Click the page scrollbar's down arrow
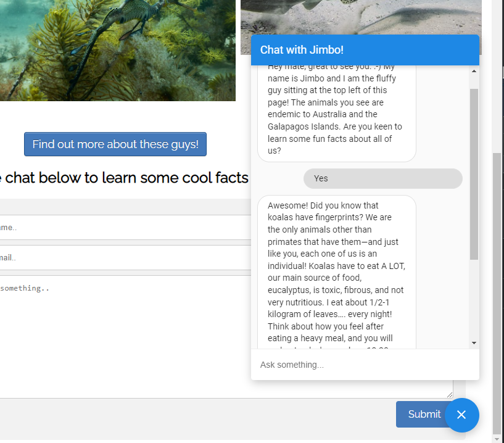Viewport: 504px width, 443px height. click(x=498, y=437)
